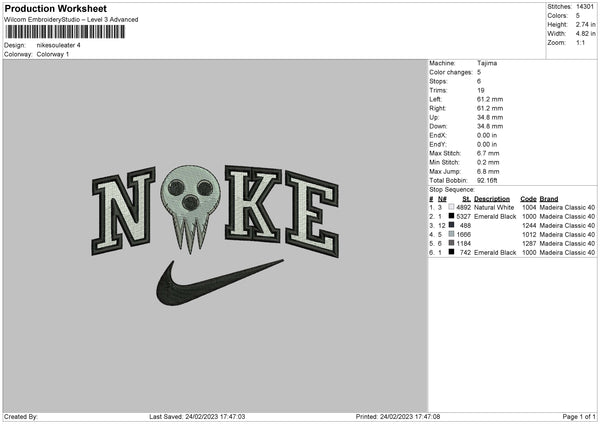Screen dimensions: 600x424
Task: Click the Page 1 of 1 indicator
Action: (x=579, y=416)
